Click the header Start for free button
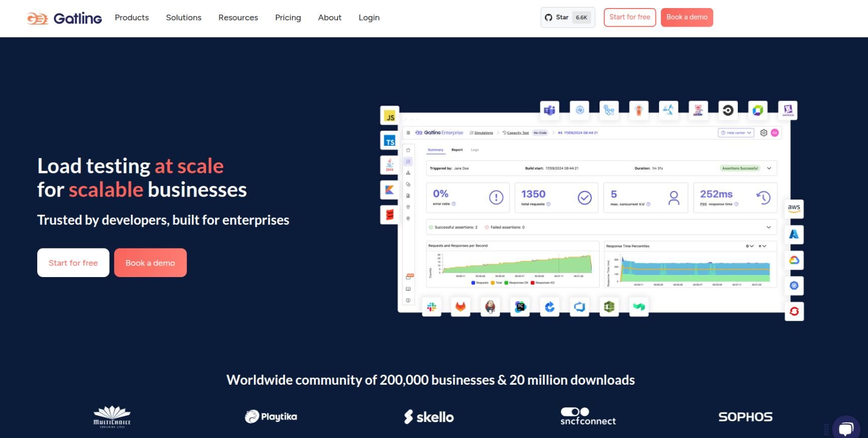This screenshot has height=438, width=868. pos(630,18)
